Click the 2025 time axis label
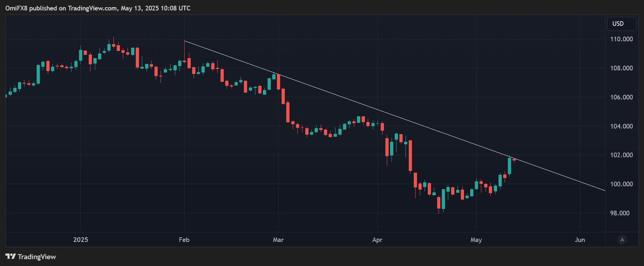The image size is (644, 266). (80, 240)
